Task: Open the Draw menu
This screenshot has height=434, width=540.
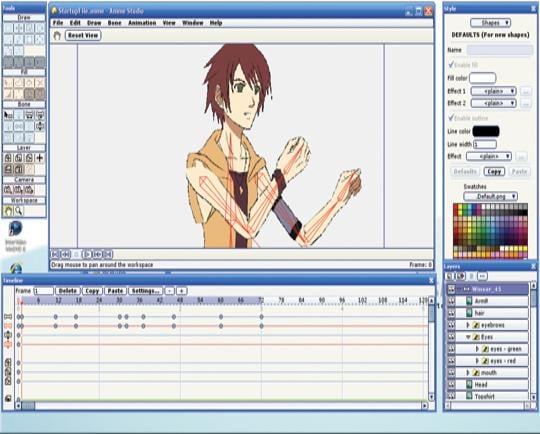Action: click(x=94, y=23)
